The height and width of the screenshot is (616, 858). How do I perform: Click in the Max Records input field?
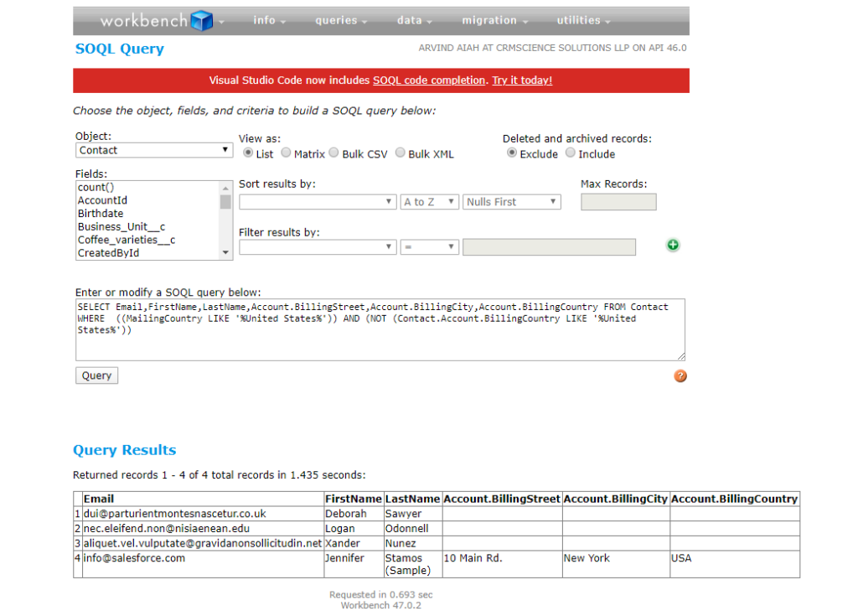618,202
